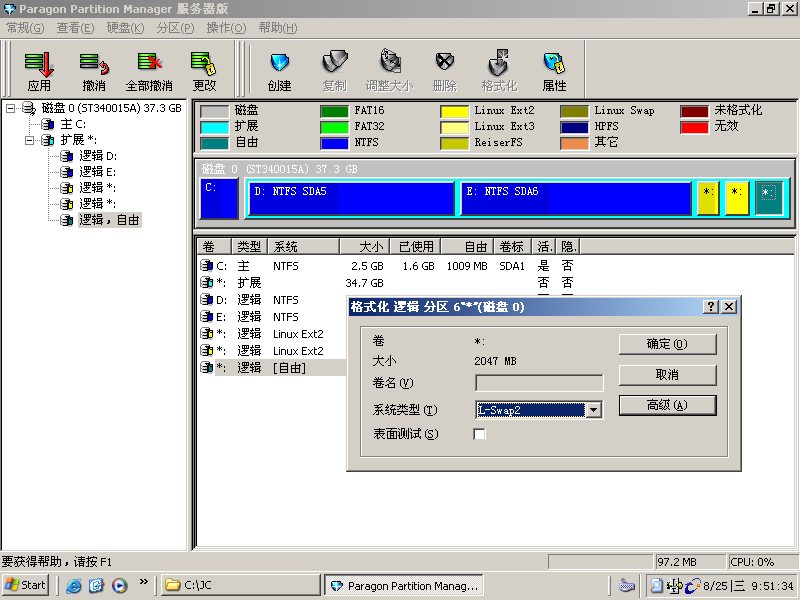Click the 高级(A) button in dialog
This screenshot has width=800, height=600.
[667, 406]
